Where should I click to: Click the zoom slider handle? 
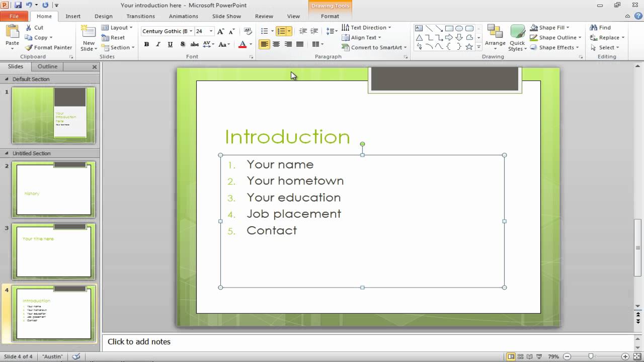(x=591, y=356)
